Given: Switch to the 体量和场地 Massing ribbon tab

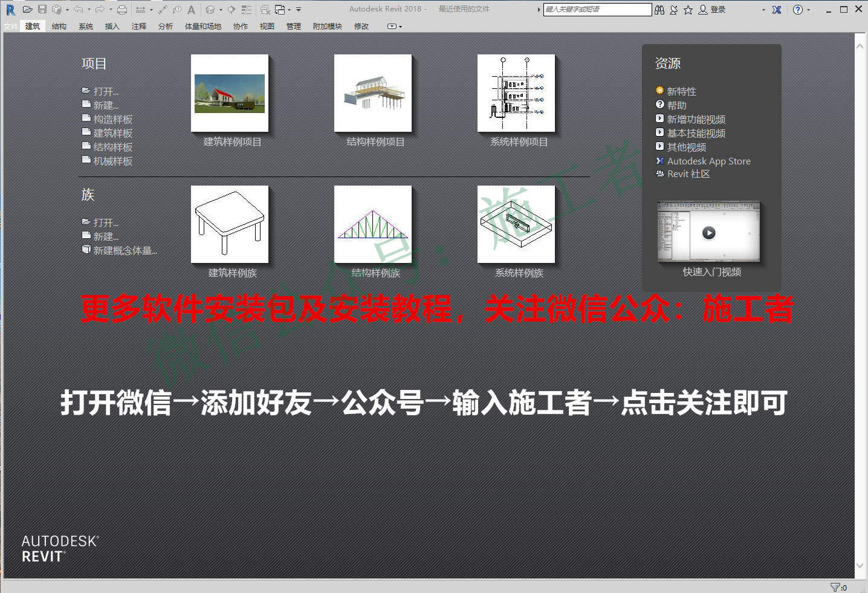Looking at the screenshot, I should [x=203, y=27].
